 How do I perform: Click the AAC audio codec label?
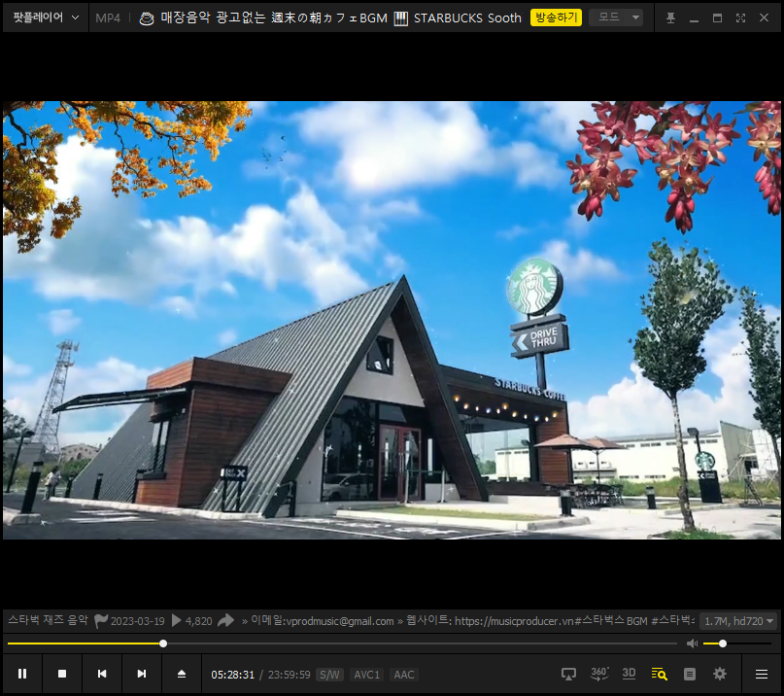404,675
